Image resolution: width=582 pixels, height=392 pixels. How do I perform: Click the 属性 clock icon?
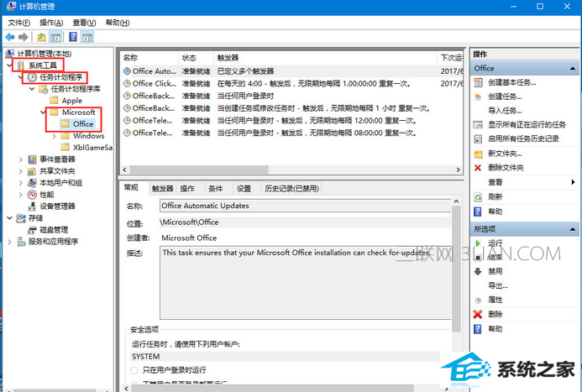(x=478, y=300)
